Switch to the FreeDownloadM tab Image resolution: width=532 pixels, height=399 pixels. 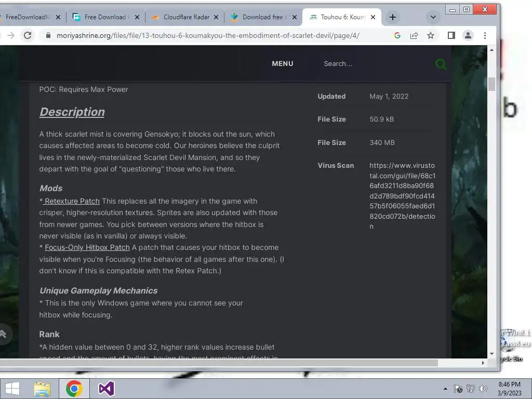(27, 17)
